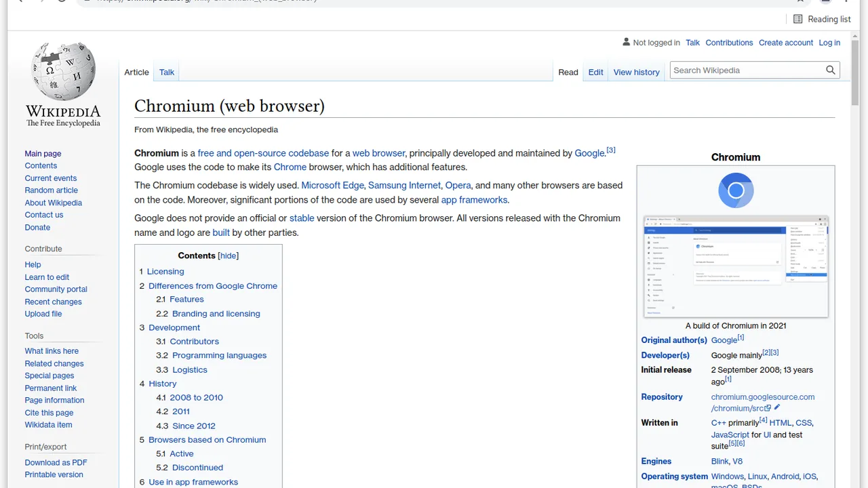Jump to Use in app frameworks section
This screenshot has height=488, width=868.
(193, 482)
